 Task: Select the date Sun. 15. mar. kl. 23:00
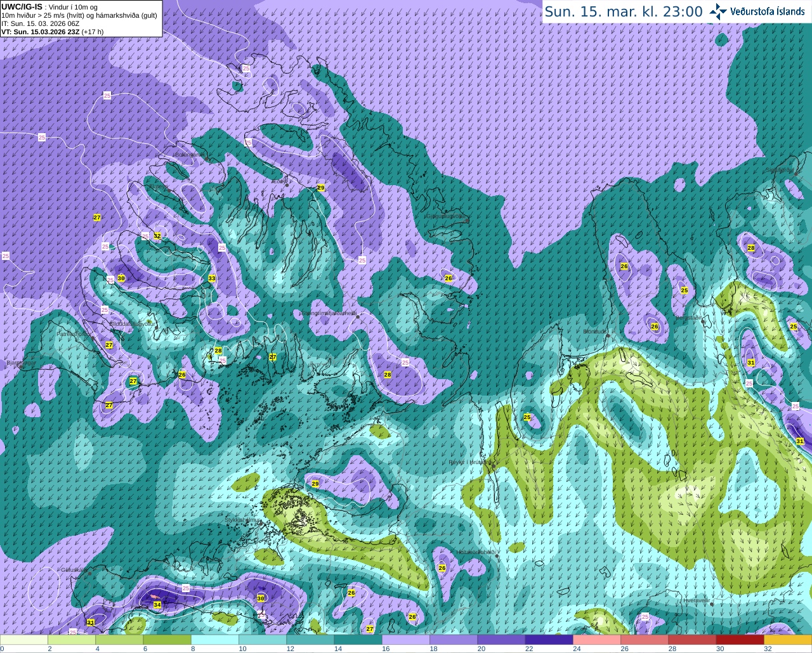pyautogui.click(x=624, y=11)
